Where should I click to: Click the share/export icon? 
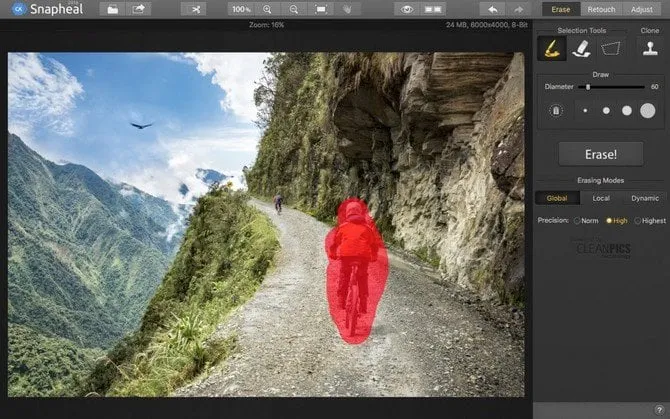(138, 9)
